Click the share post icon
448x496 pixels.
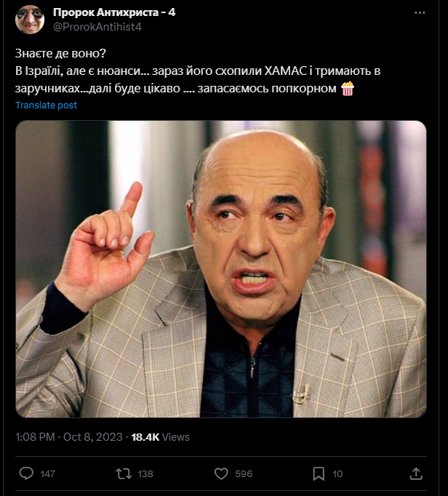pos(416,473)
